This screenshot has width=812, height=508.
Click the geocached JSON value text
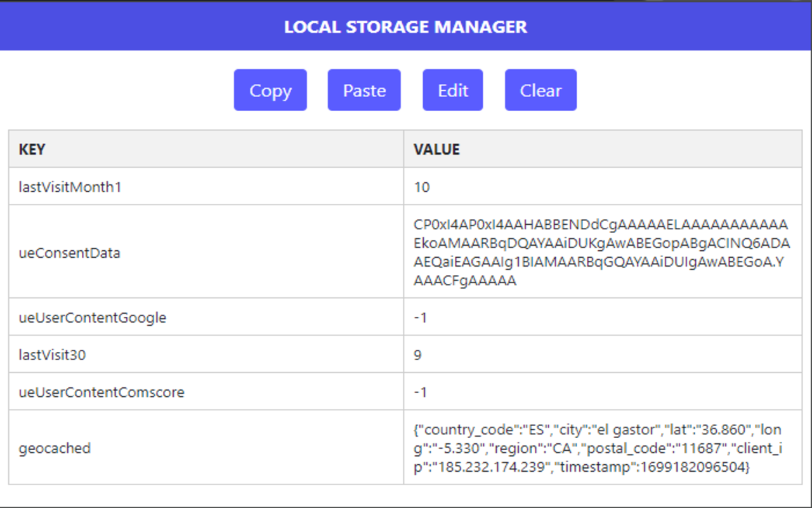point(596,448)
